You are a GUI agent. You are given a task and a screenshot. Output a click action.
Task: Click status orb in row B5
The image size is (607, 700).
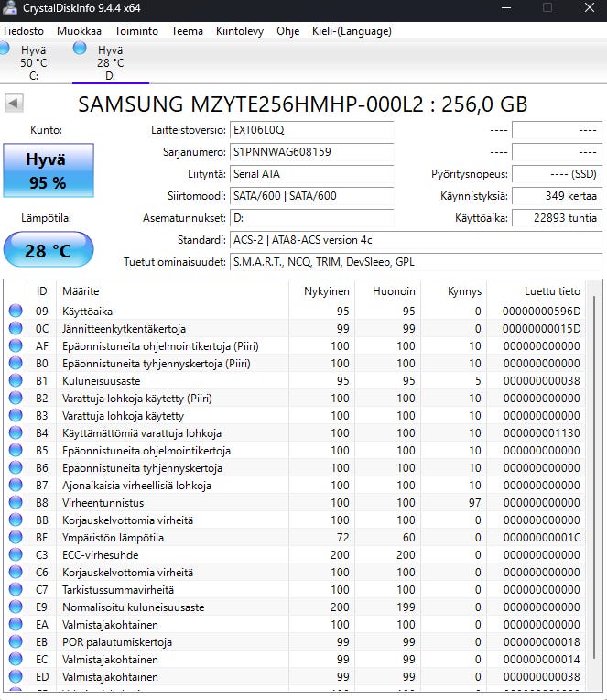point(16,450)
